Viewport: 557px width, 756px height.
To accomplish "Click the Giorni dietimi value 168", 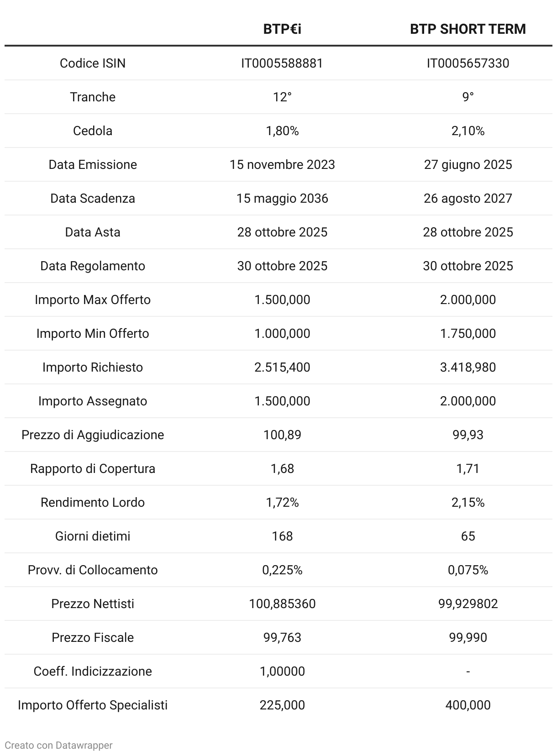I will click(282, 536).
